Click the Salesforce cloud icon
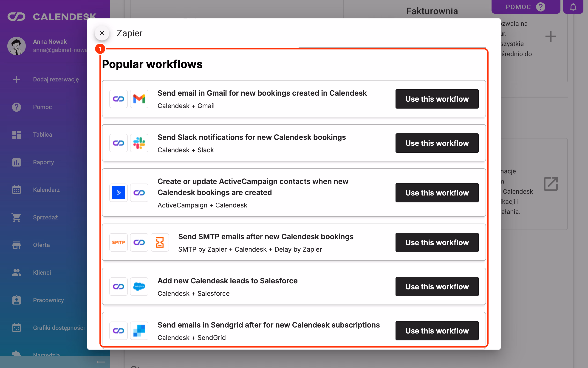Image resolution: width=588 pixels, height=368 pixels. pos(139,287)
